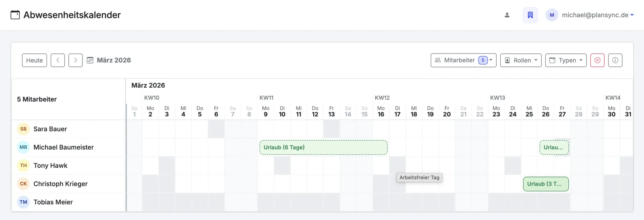Select Tobias Meier employee row
Image resolution: width=644 pixels, height=220 pixels.
[x=68, y=202]
